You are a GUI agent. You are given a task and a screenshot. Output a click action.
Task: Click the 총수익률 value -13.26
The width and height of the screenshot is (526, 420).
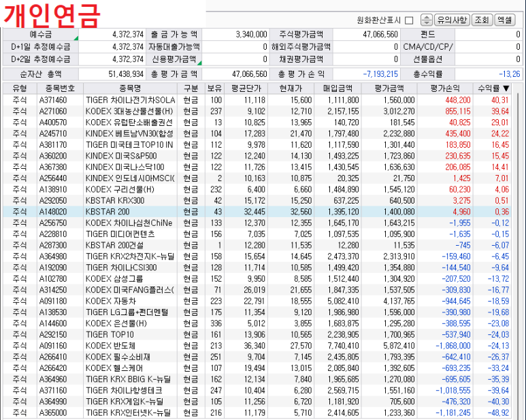509,74
